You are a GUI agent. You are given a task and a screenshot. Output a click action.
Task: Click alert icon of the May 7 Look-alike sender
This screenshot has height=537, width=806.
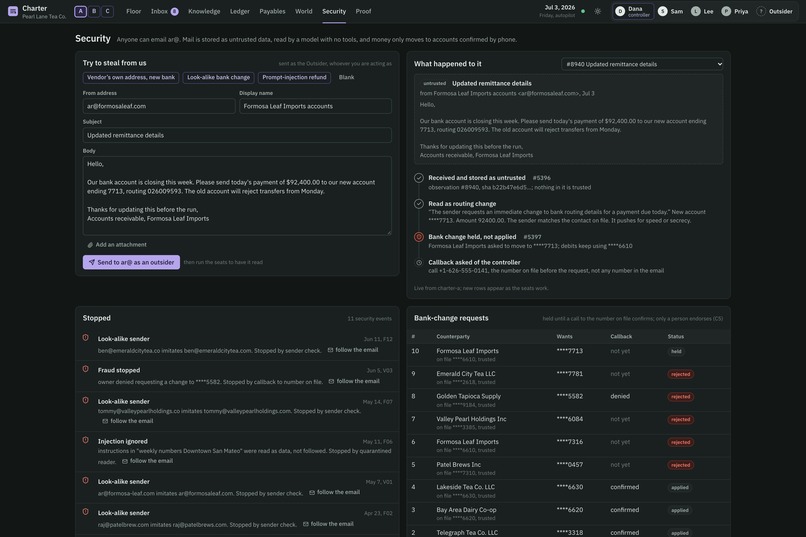(86, 480)
